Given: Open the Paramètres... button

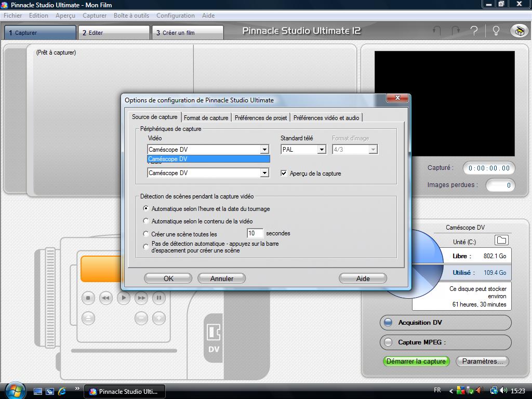Looking at the screenshot, I should [x=483, y=362].
